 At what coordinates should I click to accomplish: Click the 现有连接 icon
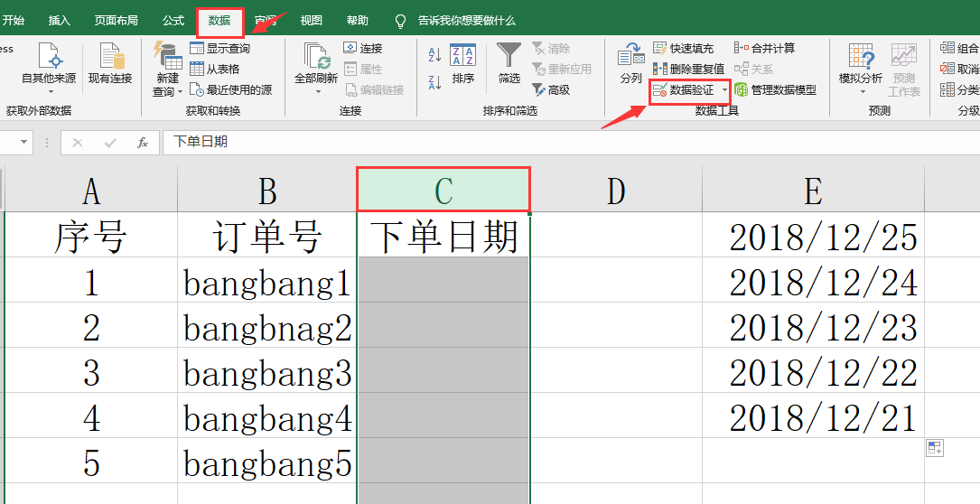[110, 56]
